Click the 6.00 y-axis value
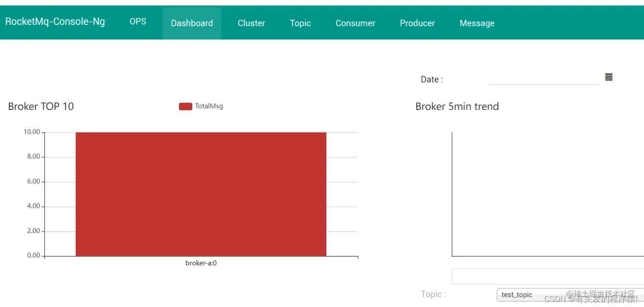644x307 pixels. [x=33, y=182]
